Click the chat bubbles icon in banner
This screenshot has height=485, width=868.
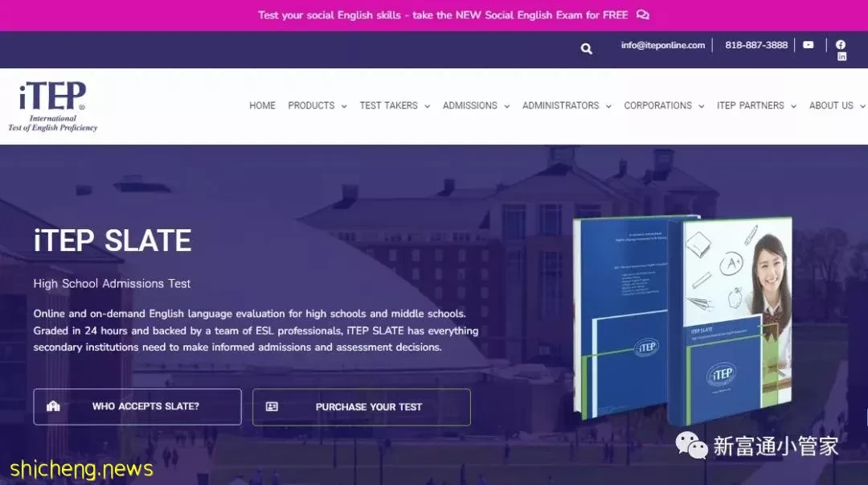tap(643, 15)
